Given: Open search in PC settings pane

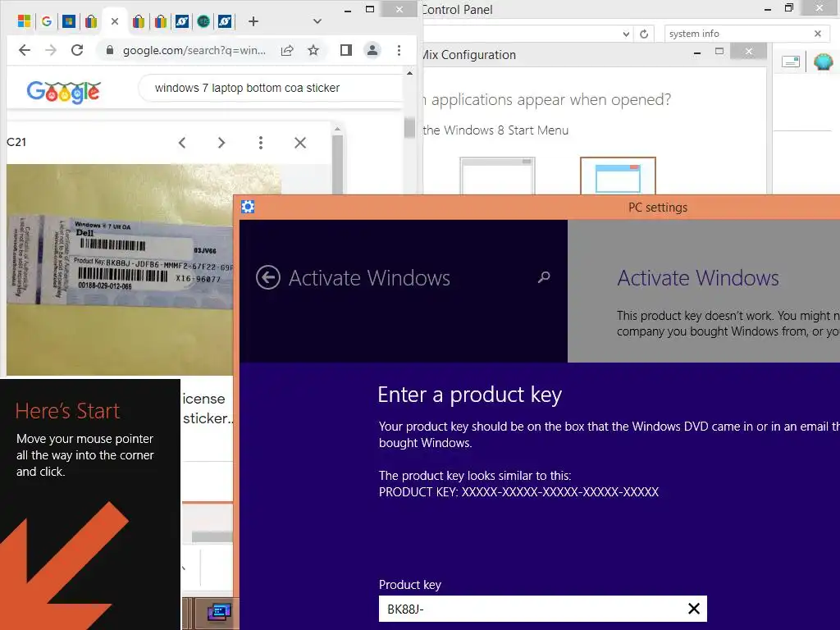Looking at the screenshot, I should pyautogui.click(x=544, y=277).
